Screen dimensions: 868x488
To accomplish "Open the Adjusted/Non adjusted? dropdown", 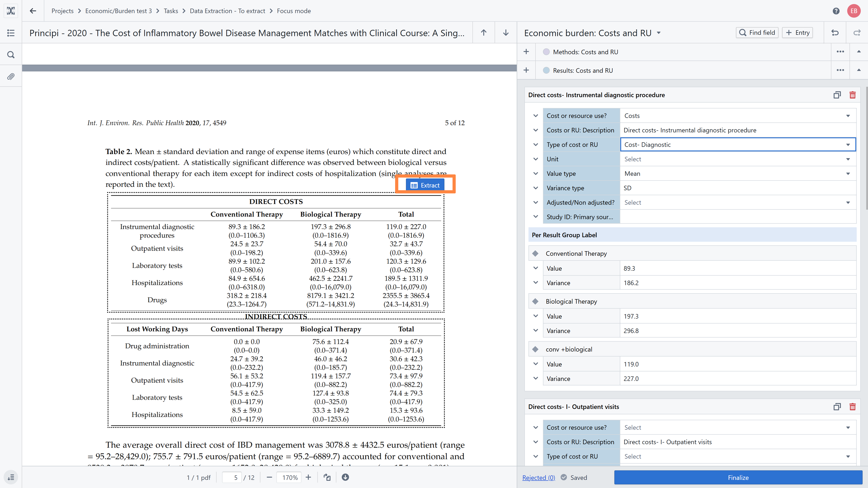I will (738, 202).
